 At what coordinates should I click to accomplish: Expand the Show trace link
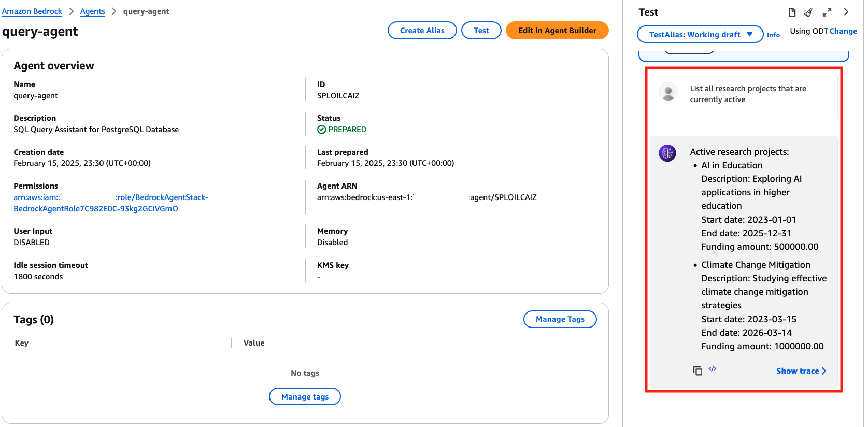(x=801, y=371)
